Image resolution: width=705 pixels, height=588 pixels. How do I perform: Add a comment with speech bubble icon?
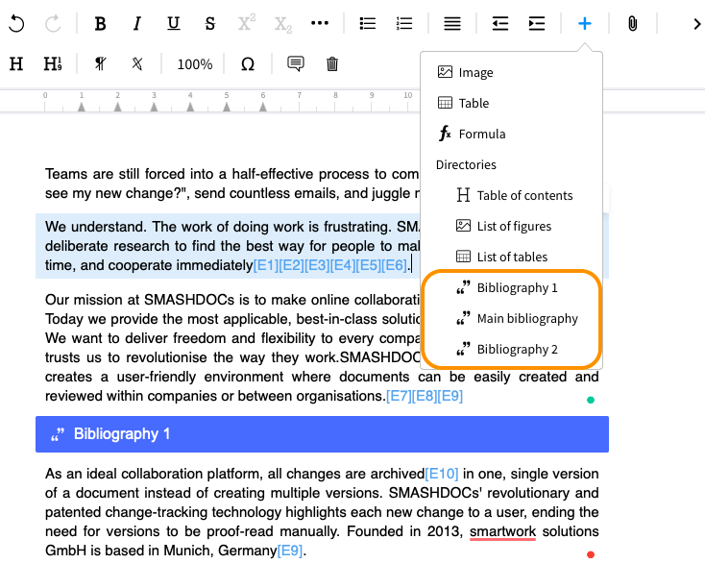[x=296, y=63]
